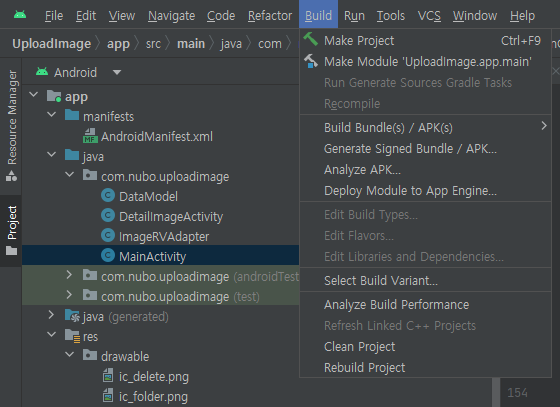Choose Deploy Module to App Engine
The height and width of the screenshot is (407, 560).
pos(425,191)
